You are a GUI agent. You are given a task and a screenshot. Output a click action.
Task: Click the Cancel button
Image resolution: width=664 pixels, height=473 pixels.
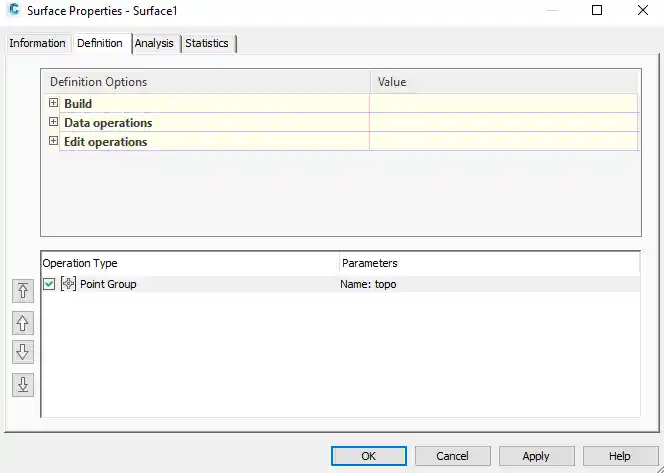pyautogui.click(x=452, y=456)
